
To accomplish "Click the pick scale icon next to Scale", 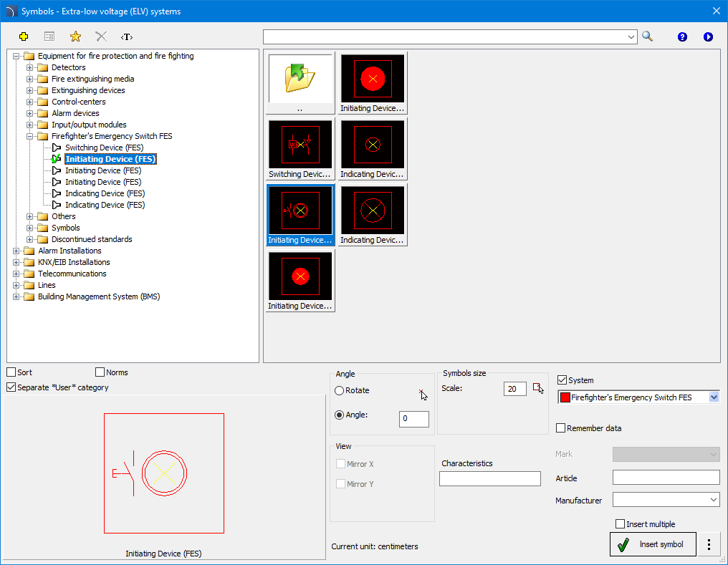I will pyautogui.click(x=538, y=388).
